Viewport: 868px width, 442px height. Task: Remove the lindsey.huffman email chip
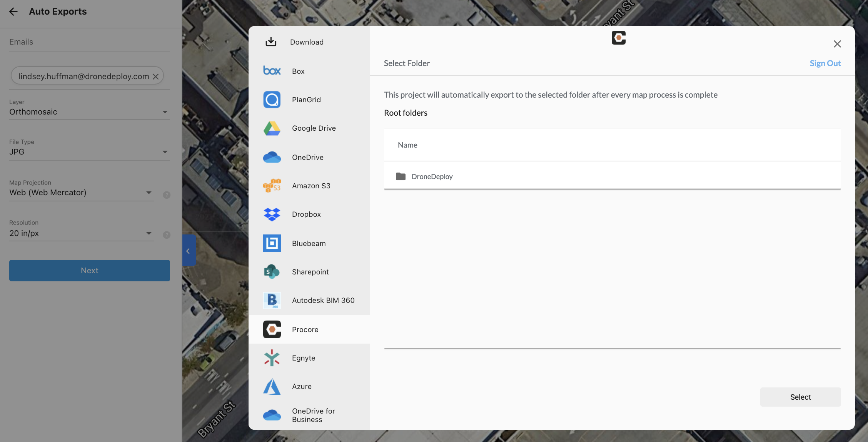155,76
